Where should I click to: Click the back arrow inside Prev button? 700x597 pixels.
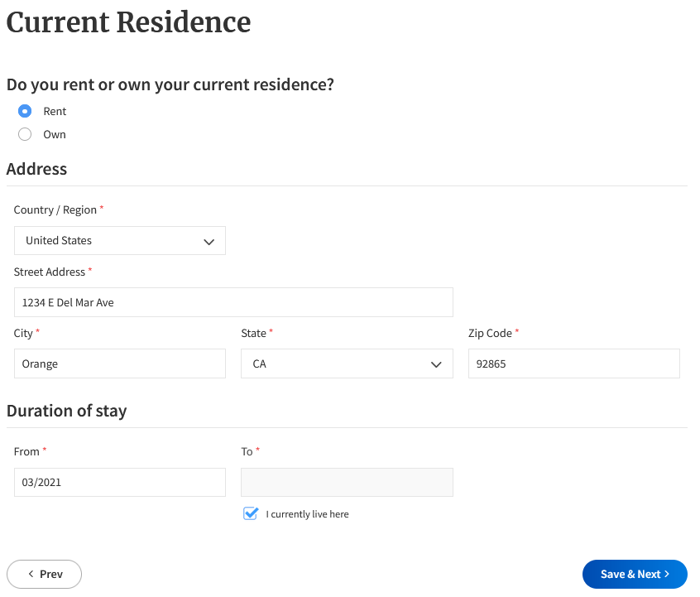click(31, 574)
